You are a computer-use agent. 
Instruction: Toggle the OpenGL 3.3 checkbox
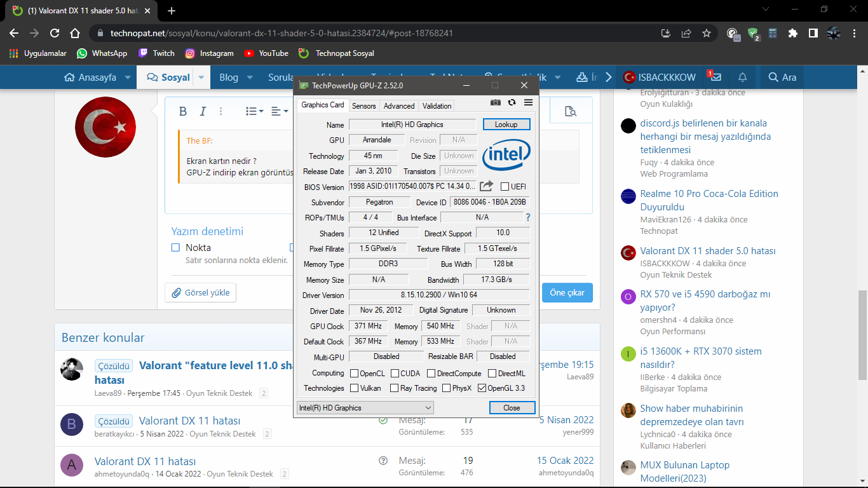tap(482, 388)
